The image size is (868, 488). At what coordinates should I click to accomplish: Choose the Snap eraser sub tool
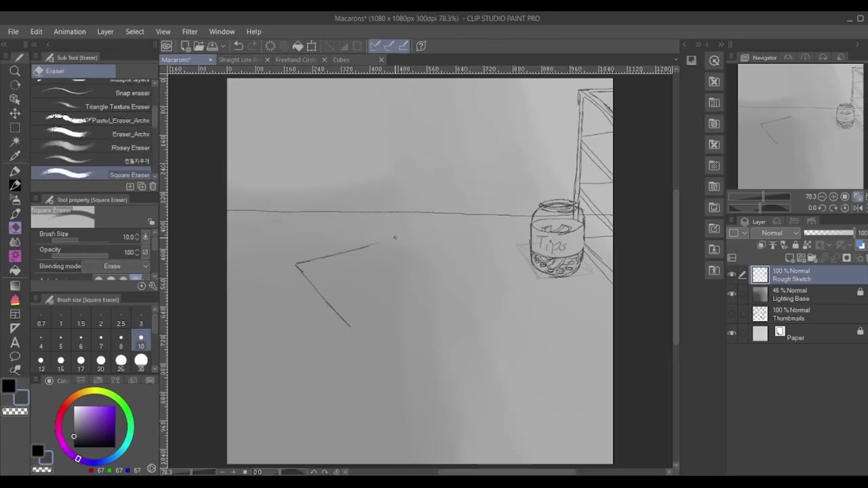click(x=92, y=93)
